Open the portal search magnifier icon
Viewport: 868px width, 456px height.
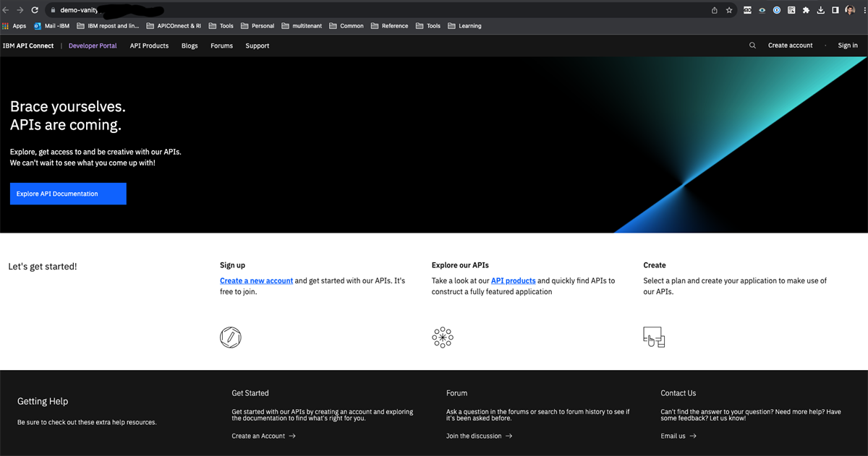[x=752, y=45]
